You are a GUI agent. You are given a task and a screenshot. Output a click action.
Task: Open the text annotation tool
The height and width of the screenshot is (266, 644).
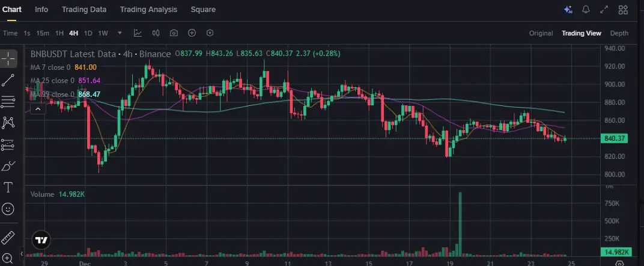tap(8, 188)
